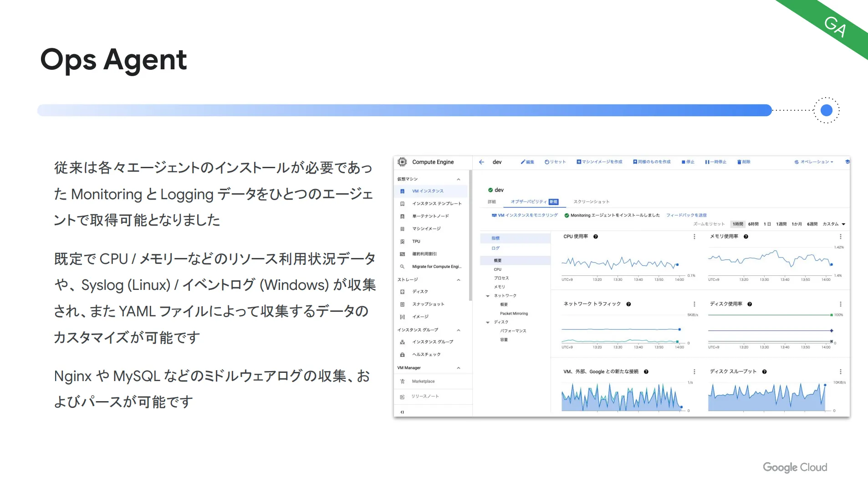Click the 削除 (Delete) trash button
The image size is (868, 485).
coord(744,162)
